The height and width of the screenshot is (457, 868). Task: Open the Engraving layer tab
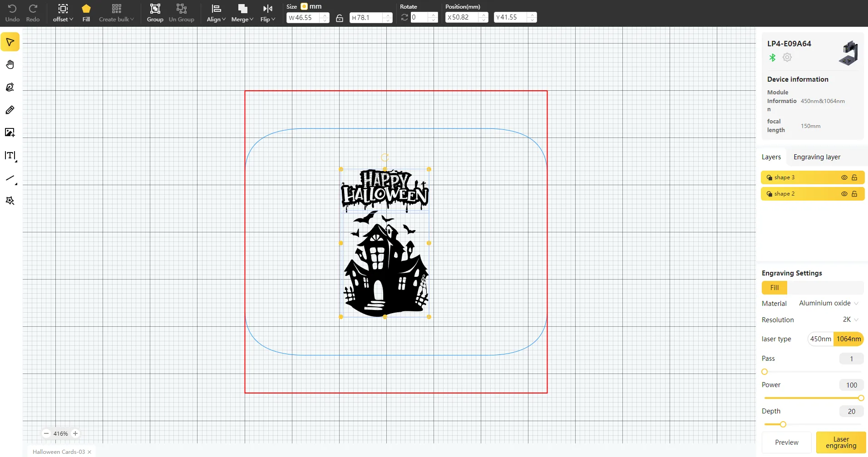click(817, 157)
